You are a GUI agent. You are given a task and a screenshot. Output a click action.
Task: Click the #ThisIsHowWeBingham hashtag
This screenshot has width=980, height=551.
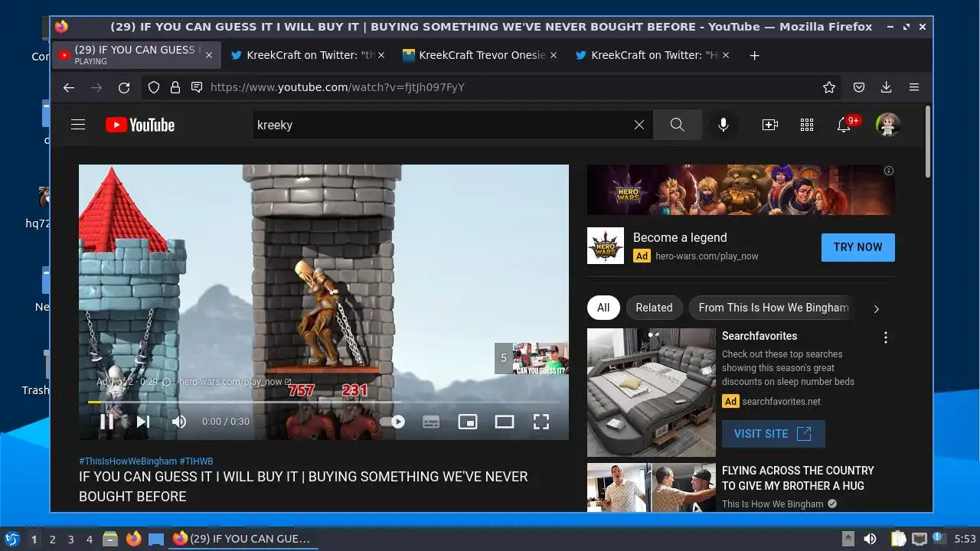click(128, 461)
